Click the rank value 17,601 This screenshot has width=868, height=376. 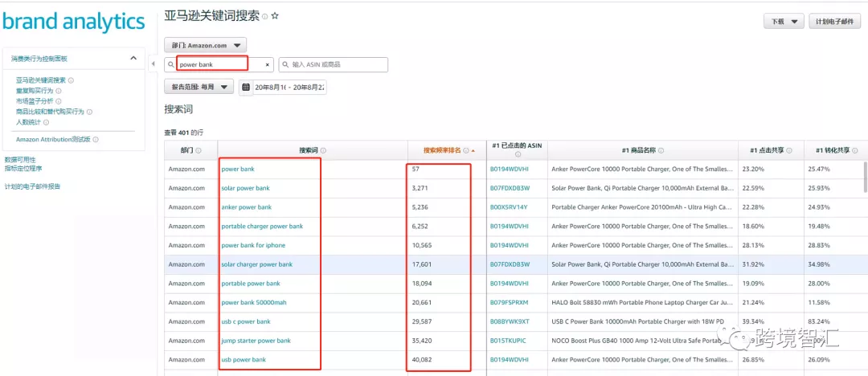[421, 264]
